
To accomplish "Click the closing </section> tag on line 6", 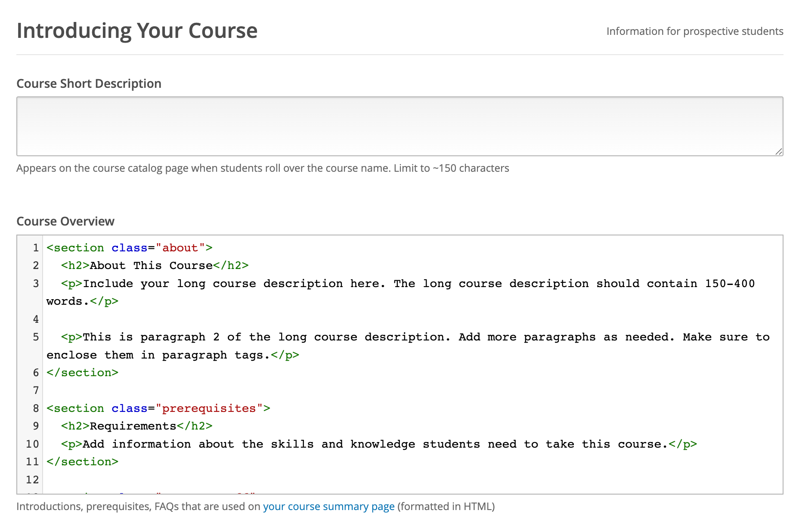I will point(82,373).
